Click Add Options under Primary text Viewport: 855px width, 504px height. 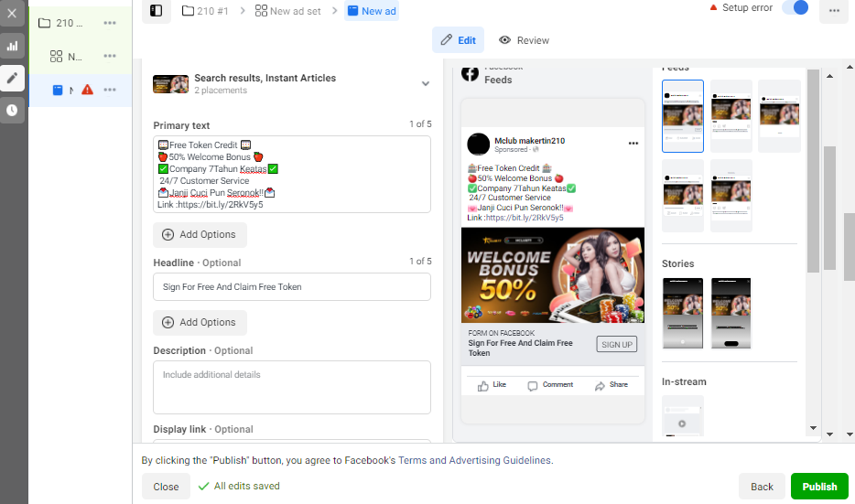(x=200, y=234)
